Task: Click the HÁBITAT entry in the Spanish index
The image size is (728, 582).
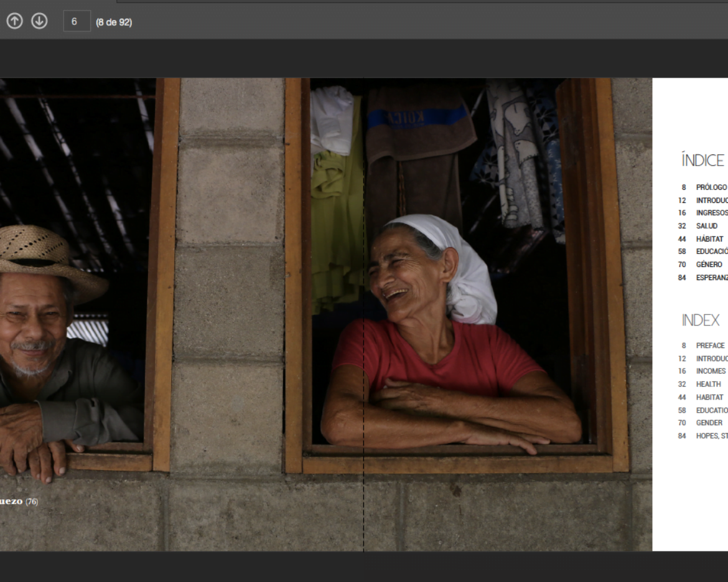Action: pos(709,239)
